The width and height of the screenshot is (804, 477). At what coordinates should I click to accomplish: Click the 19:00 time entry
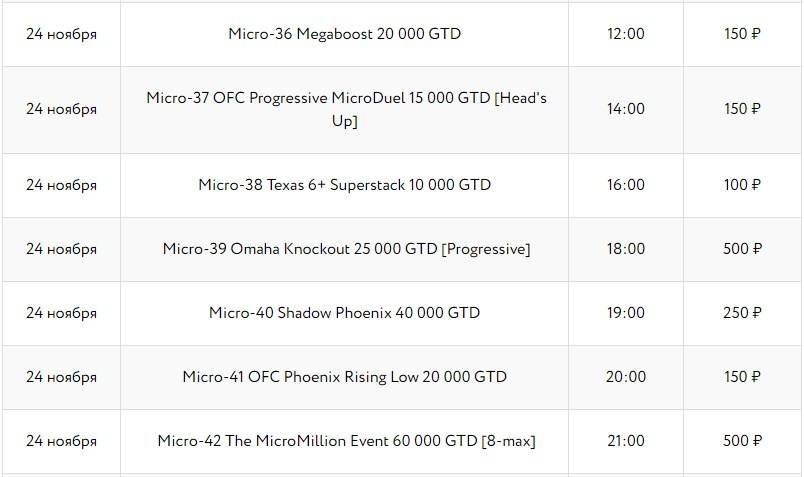coord(626,313)
